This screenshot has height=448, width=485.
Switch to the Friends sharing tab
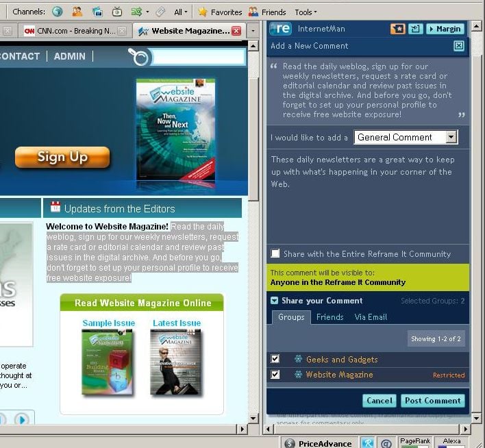[x=329, y=317]
